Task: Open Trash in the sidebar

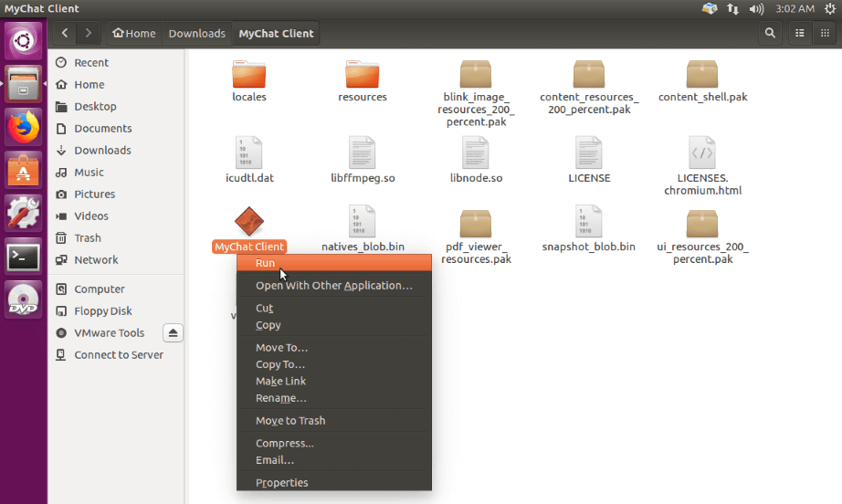Action: 88,238
